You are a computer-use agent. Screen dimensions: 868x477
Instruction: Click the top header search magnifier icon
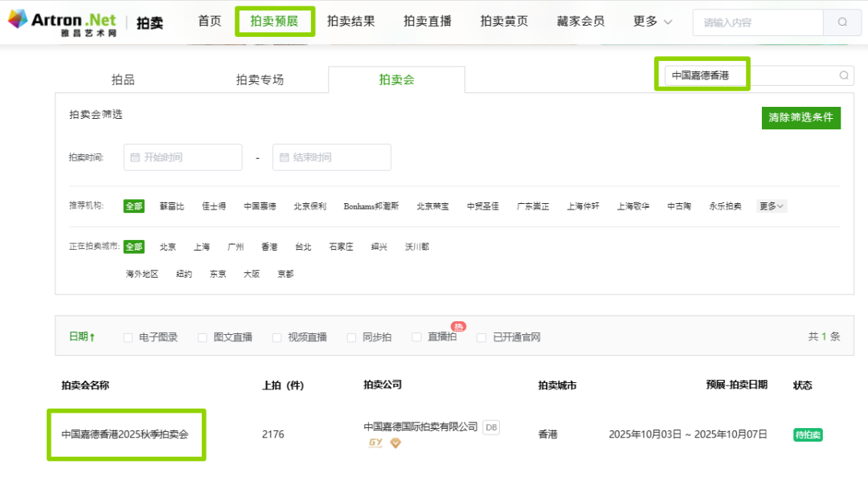coord(842,22)
